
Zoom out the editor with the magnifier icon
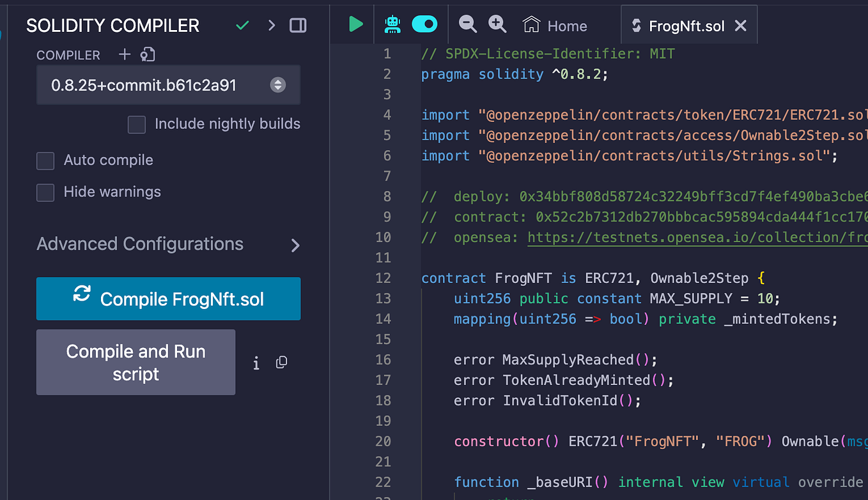click(467, 24)
